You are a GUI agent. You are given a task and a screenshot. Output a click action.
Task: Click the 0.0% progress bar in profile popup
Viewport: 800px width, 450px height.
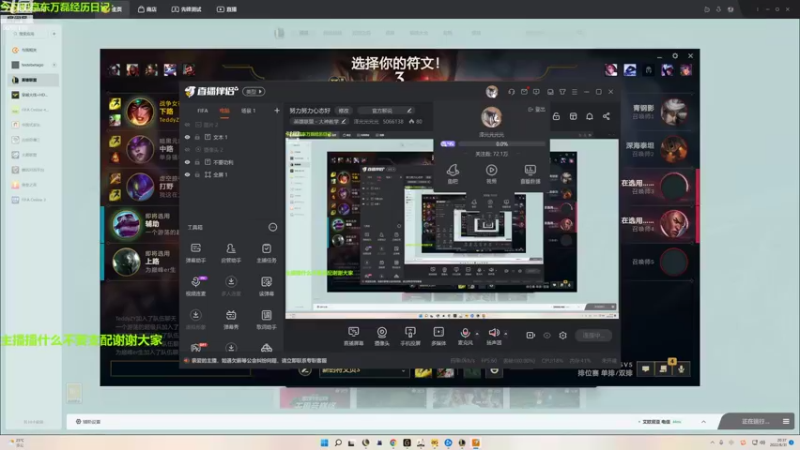(x=501, y=144)
